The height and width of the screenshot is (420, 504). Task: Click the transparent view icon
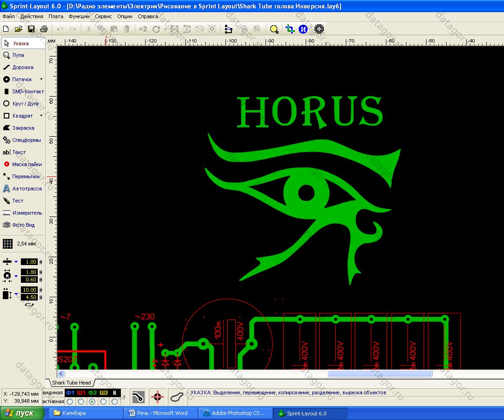pos(290,29)
